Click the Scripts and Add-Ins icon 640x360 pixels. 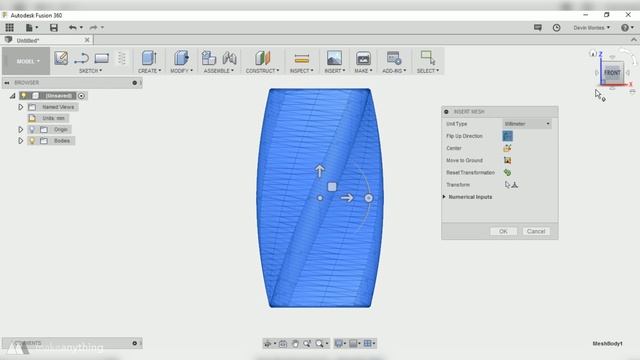pos(394,58)
